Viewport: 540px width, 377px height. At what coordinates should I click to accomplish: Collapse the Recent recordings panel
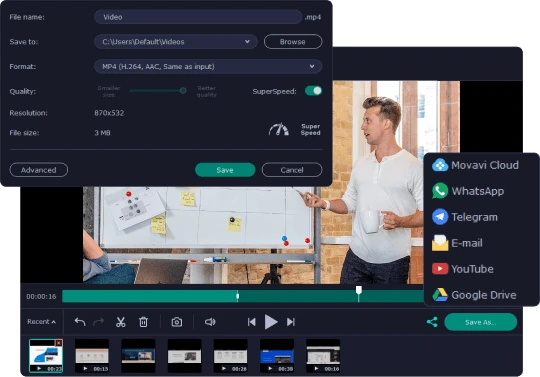coord(41,322)
